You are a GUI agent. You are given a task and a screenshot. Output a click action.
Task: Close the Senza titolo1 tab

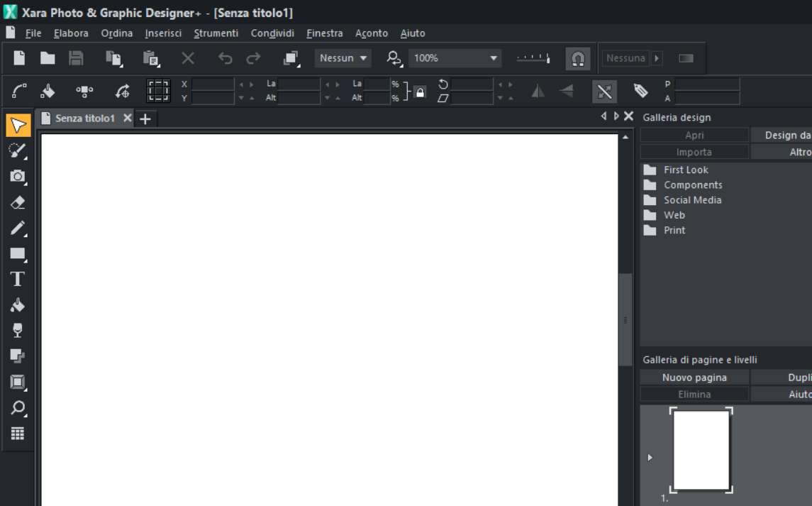point(128,119)
